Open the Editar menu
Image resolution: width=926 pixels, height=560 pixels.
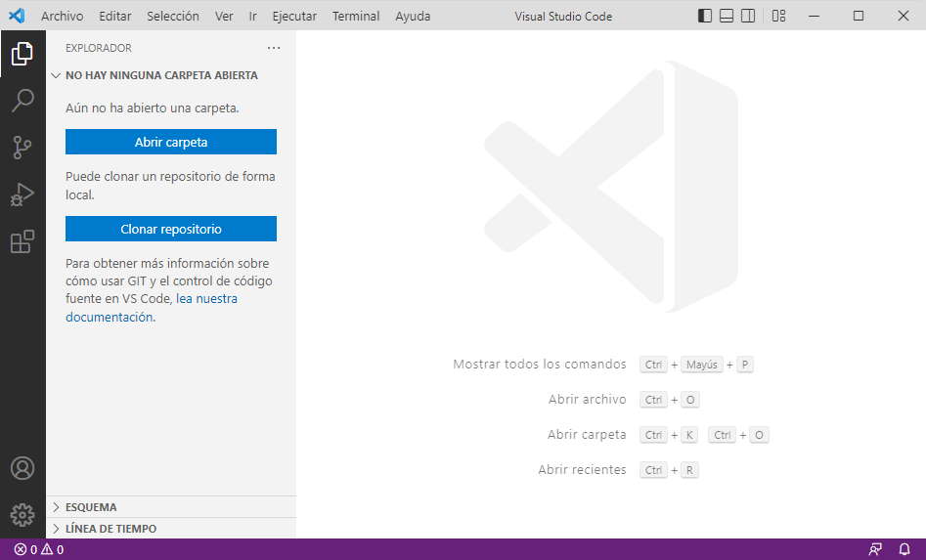(x=114, y=16)
